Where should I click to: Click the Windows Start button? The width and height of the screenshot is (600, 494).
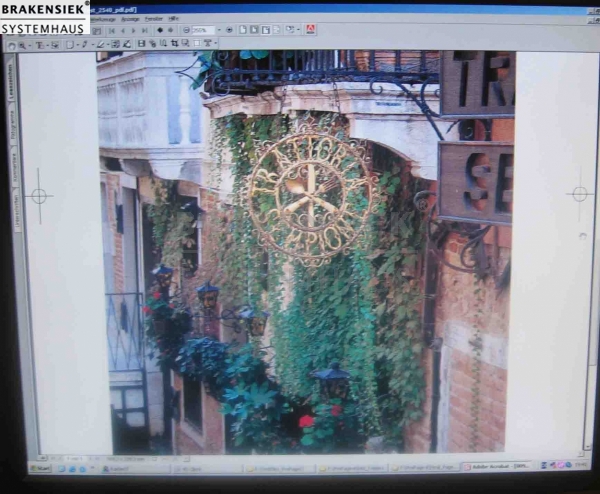pos(40,468)
